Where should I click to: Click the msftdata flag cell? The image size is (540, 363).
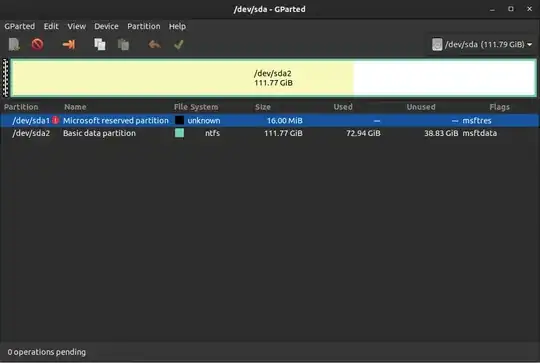(479, 133)
